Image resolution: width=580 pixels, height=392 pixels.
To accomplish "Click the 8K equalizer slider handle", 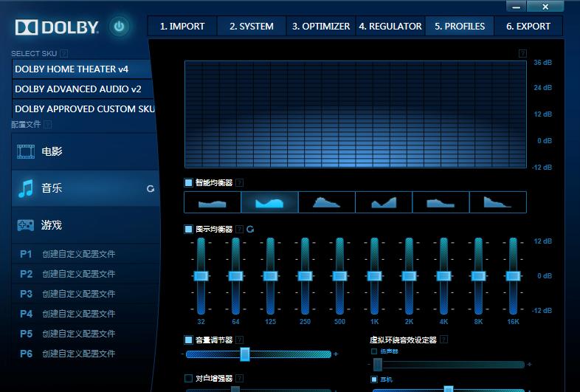I will click(x=478, y=276).
